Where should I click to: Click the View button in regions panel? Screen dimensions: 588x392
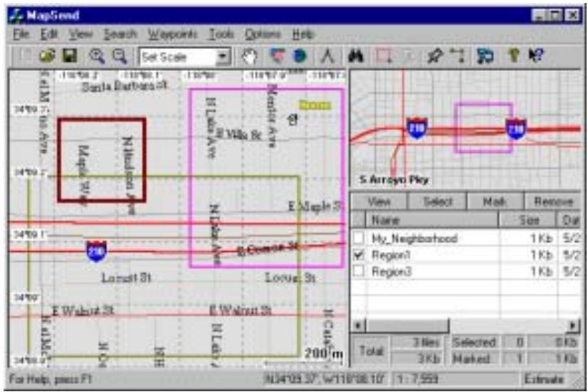pyautogui.click(x=379, y=201)
